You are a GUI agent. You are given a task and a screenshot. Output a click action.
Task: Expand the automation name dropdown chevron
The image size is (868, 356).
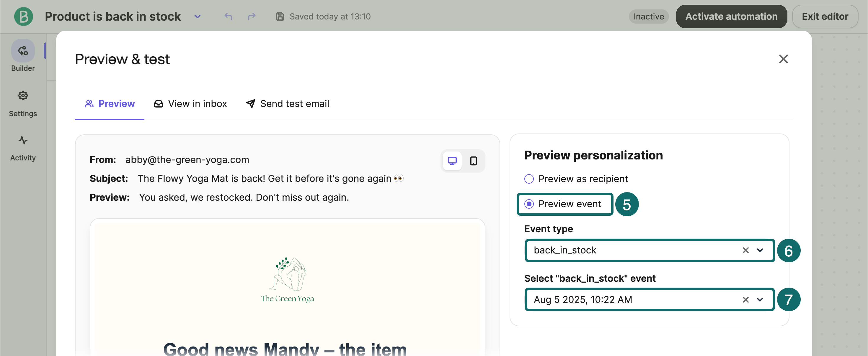(198, 17)
